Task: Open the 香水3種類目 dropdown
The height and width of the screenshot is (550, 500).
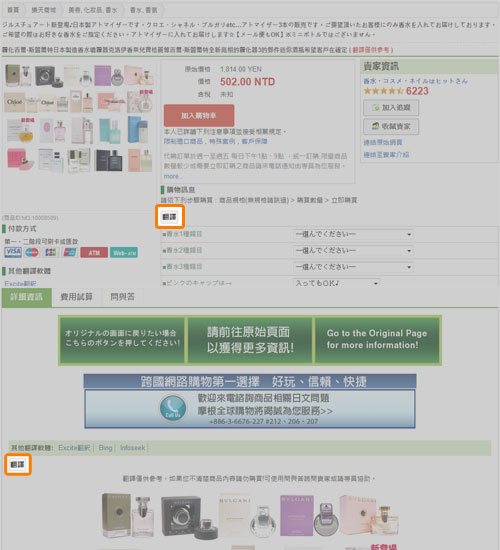Action: coord(353,267)
